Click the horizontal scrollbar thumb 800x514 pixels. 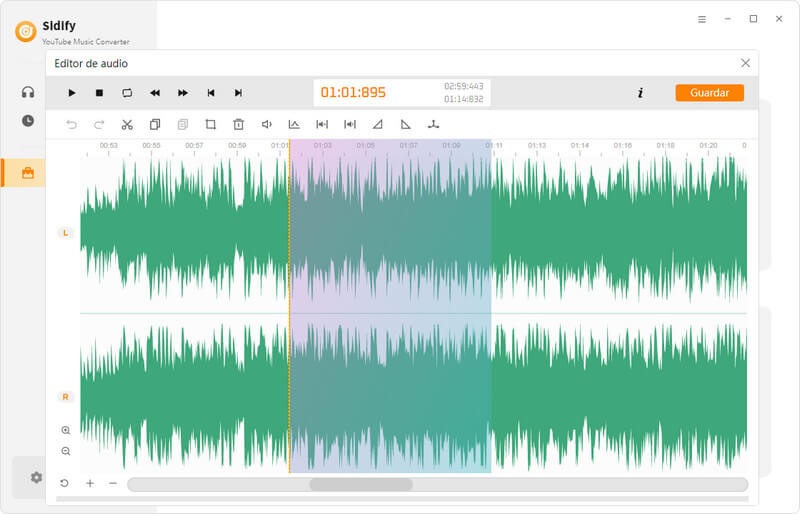click(x=361, y=484)
